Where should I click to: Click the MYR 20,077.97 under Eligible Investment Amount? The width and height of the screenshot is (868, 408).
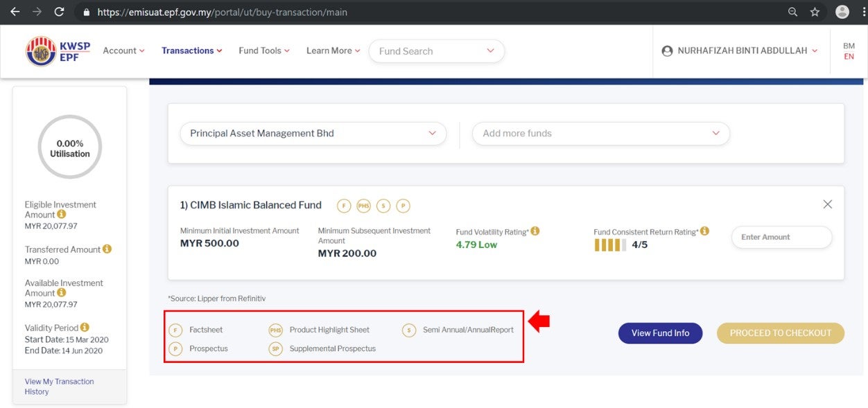tap(51, 227)
